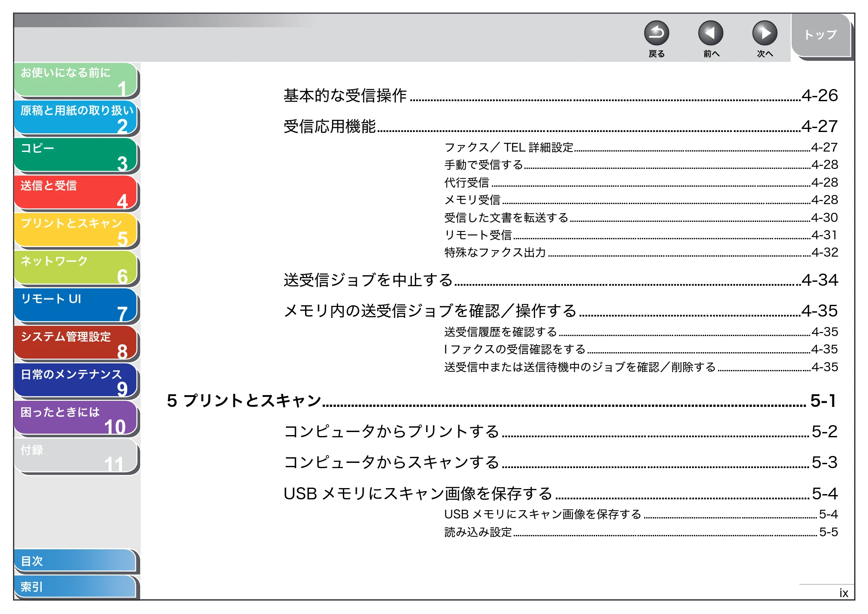Open リモート受信 entry
The width and height of the screenshot is (868, 614).
tap(641, 235)
